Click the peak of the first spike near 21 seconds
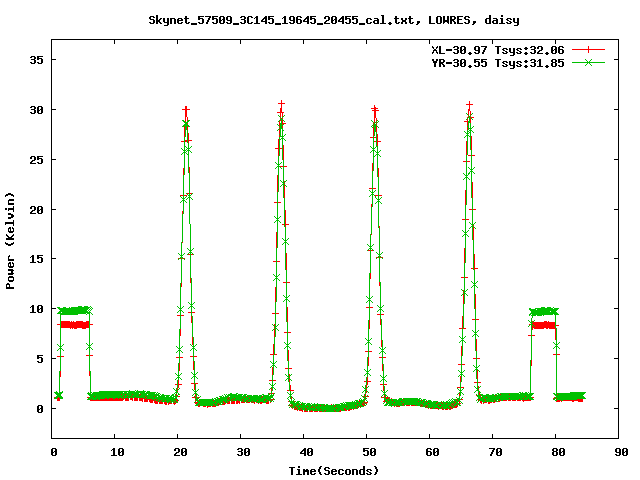Screen dimensions: 640x480 pyautogui.click(x=186, y=110)
